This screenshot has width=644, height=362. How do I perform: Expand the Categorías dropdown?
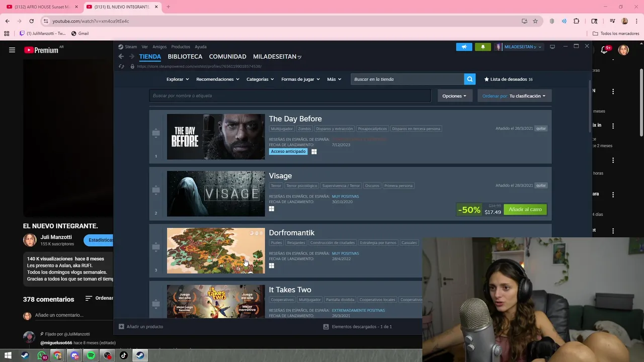[x=260, y=79]
